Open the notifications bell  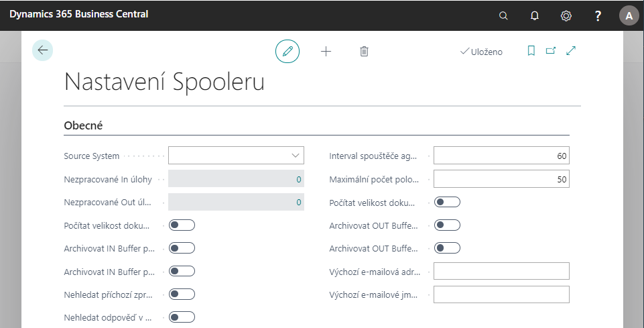pyautogui.click(x=535, y=15)
